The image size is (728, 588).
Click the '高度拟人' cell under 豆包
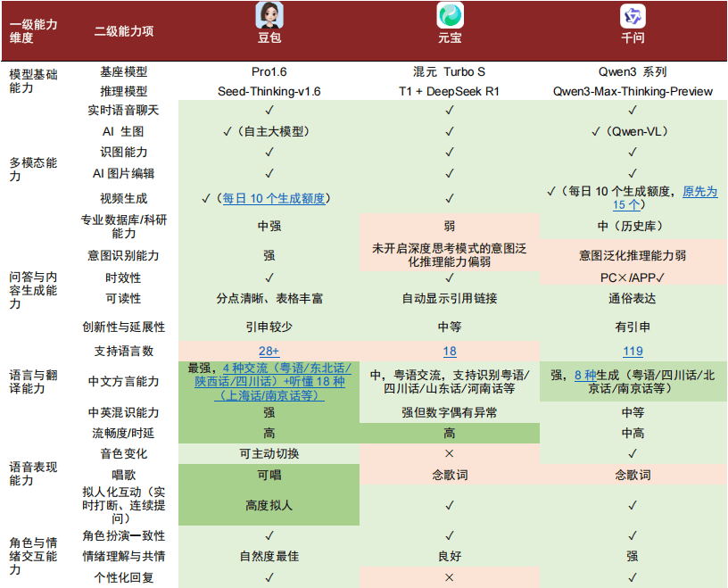269,505
